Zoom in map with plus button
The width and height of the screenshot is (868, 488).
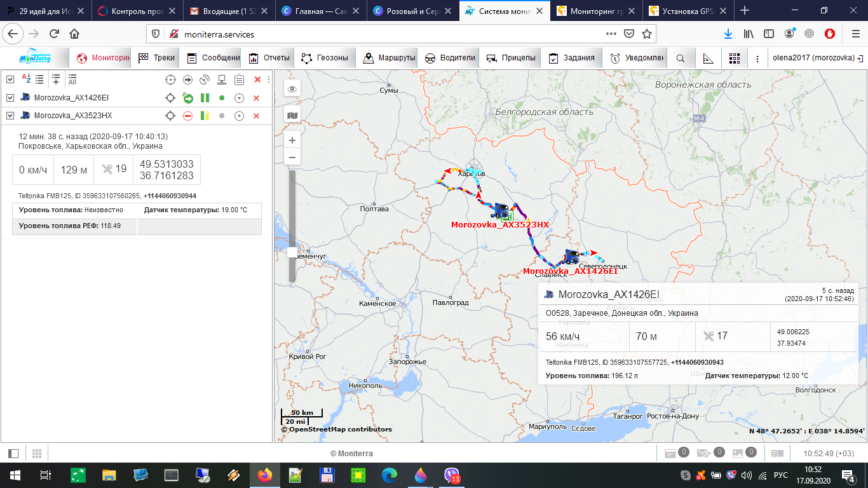[x=292, y=140]
